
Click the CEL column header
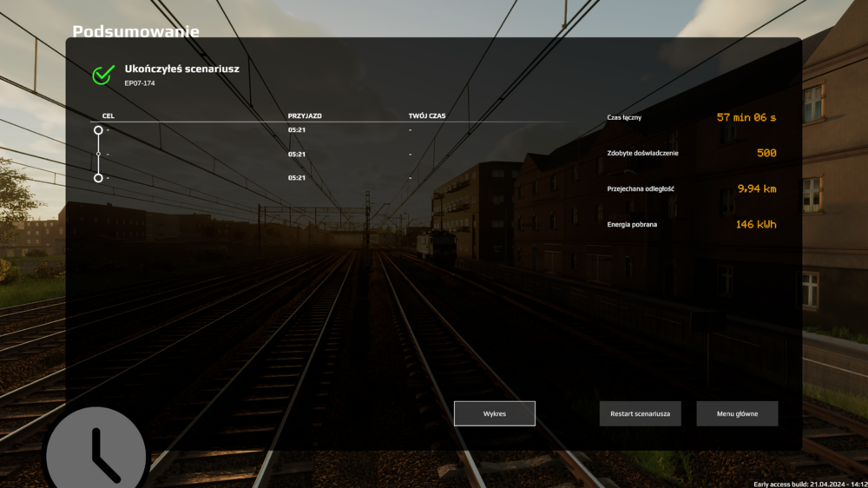[x=108, y=115]
